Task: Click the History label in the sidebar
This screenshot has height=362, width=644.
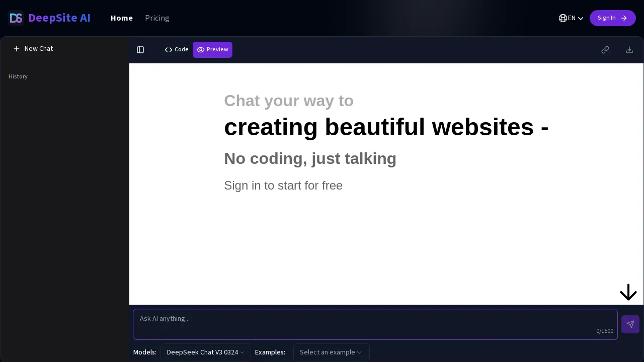Action: point(18,76)
